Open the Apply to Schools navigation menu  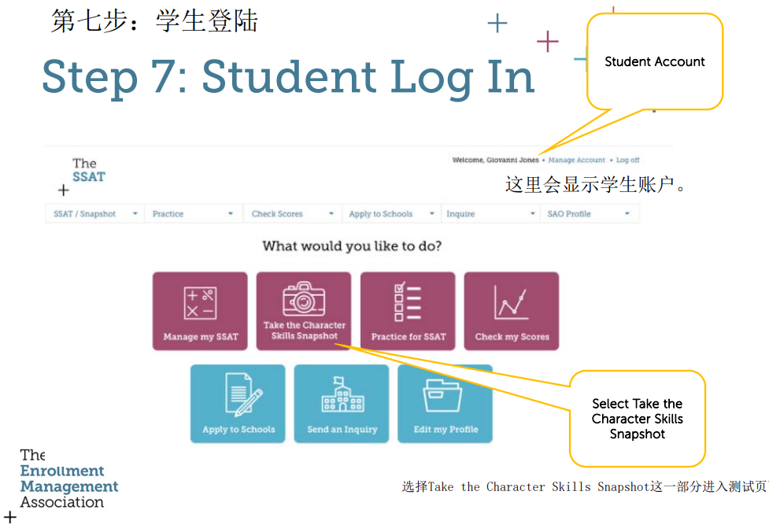pos(392,214)
